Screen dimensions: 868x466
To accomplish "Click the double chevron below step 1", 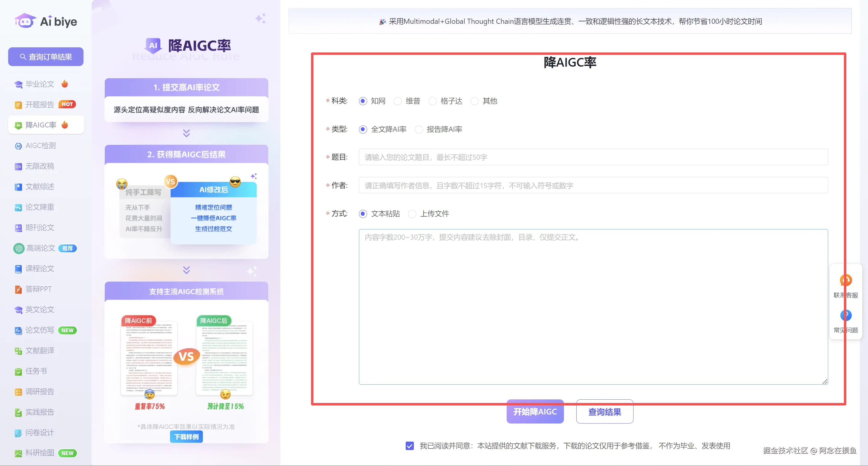I will tap(186, 134).
